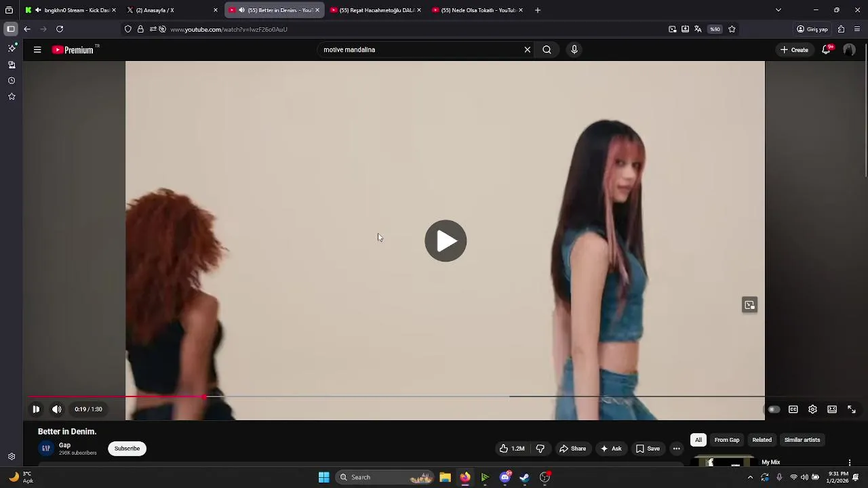The height and width of the screenshot is (488, 868).
Task: Open Gap channel avatar
Action: click(45, 448)
